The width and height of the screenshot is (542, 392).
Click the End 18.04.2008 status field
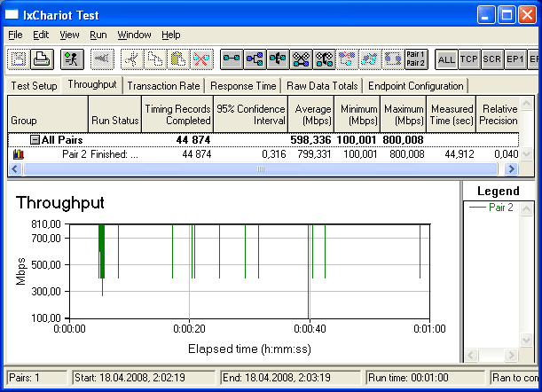tap(291, 378)
